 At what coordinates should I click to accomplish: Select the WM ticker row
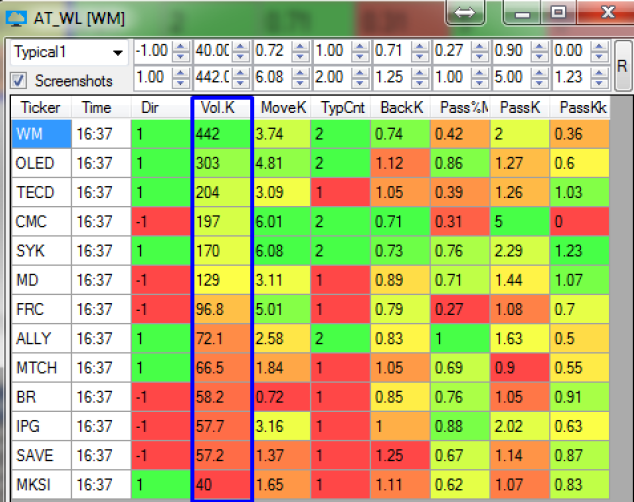coord(41,134)
